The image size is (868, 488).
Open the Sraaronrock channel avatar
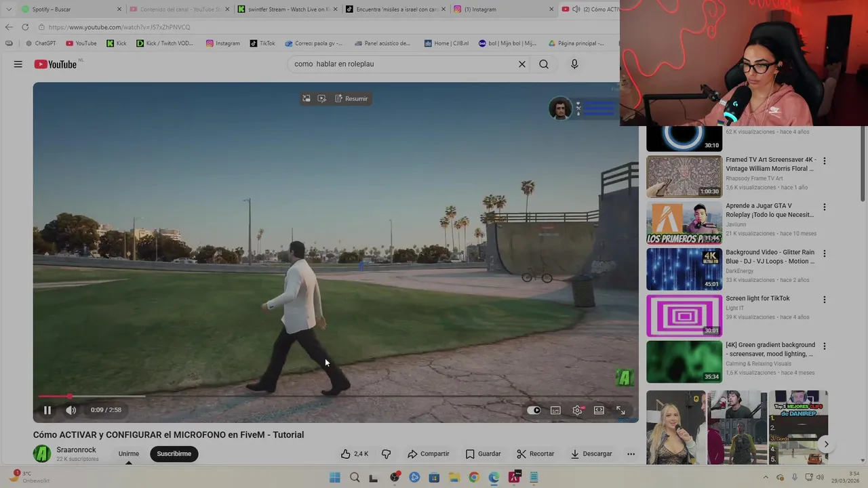click(x=42, y=453)
